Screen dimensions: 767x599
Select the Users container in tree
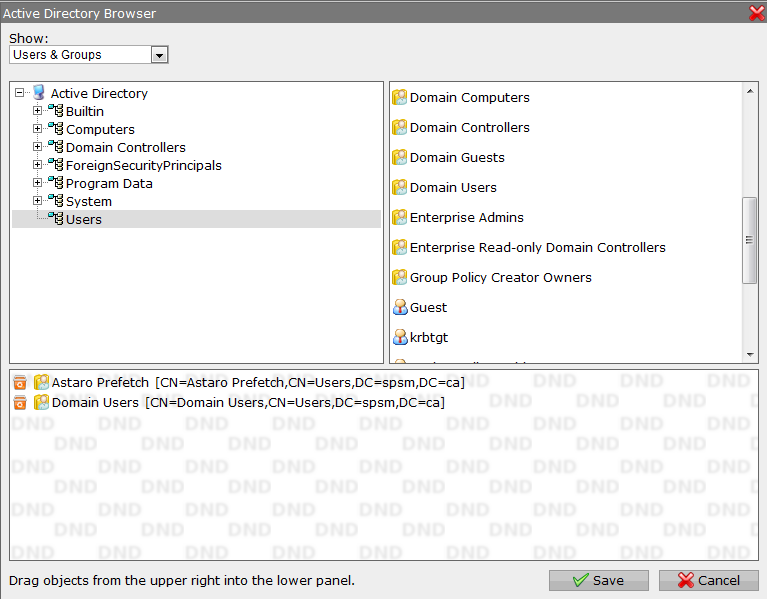click(x=83, y=219)
